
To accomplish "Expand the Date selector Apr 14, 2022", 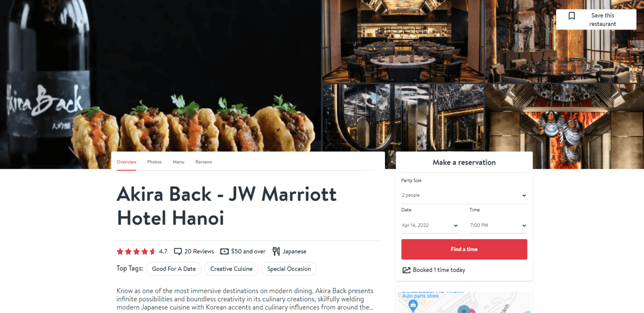I will [x=430, y=225].
